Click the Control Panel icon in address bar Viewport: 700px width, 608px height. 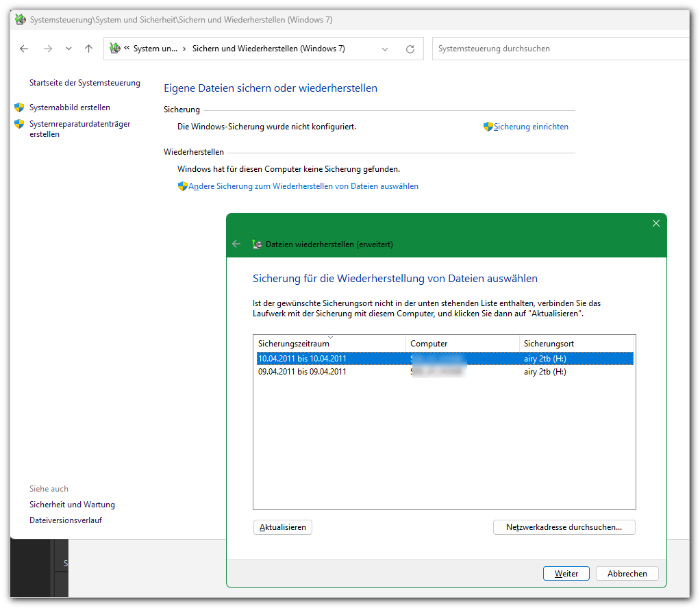pos(115,48)
